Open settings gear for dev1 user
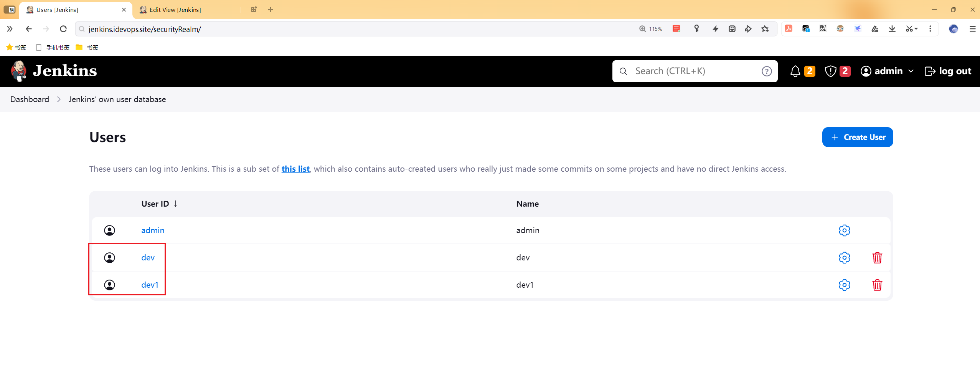This screenshot has width=980, height=376. point(844,285)
